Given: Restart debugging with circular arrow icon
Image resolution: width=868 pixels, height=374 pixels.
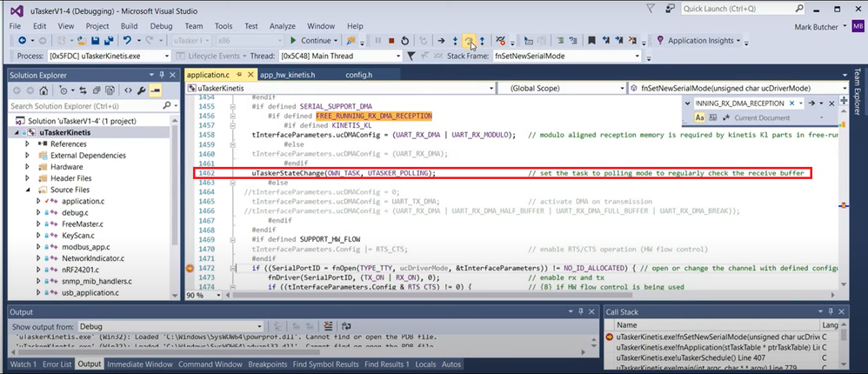Looking at the screenshot, I should (x=404, y=40).
